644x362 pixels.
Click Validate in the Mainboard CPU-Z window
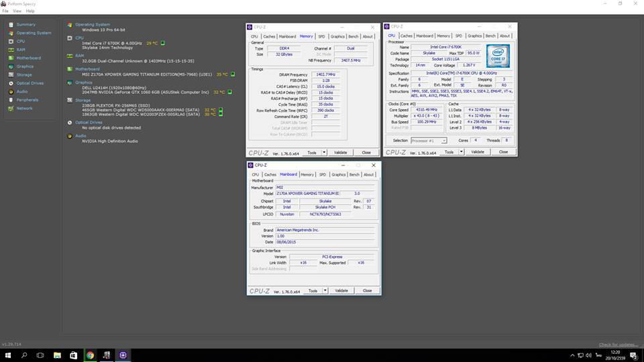[341, 290]
